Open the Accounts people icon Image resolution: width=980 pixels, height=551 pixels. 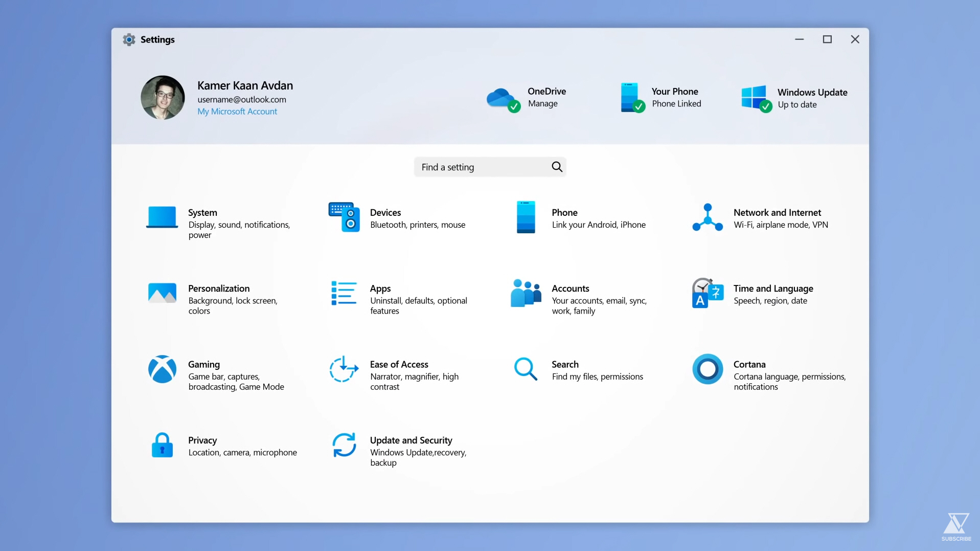pos(526,293)
